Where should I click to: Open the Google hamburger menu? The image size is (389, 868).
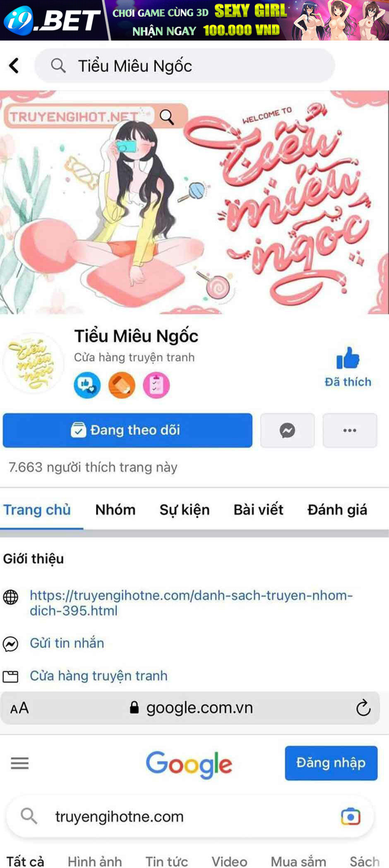20,763
